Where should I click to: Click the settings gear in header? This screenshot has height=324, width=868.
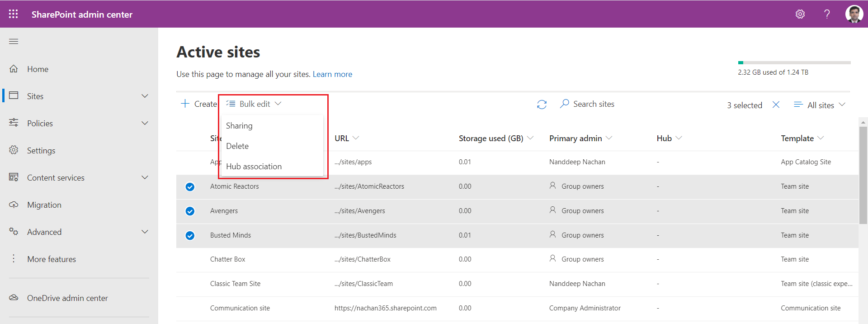pyautogui.click(x=800, y=14)
